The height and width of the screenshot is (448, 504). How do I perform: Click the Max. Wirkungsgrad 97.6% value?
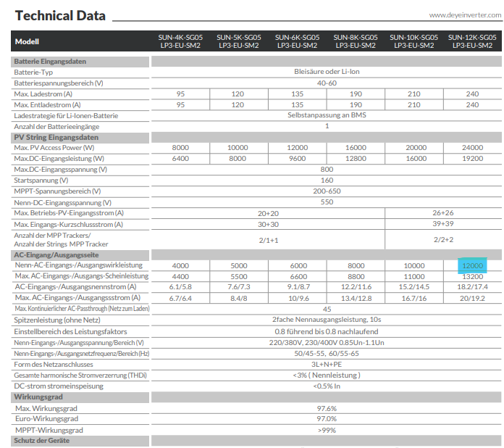pyautogui.click(x=327, y=408)
